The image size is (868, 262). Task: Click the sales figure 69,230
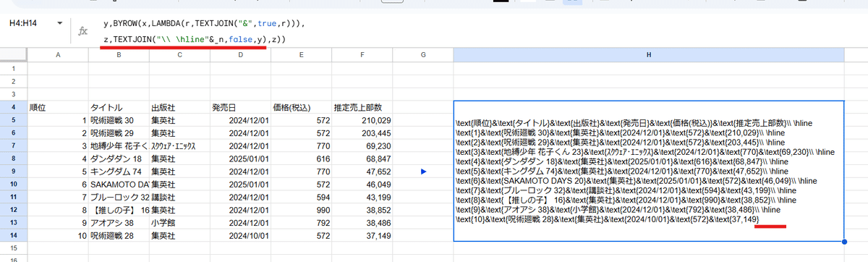click(362, 146)
